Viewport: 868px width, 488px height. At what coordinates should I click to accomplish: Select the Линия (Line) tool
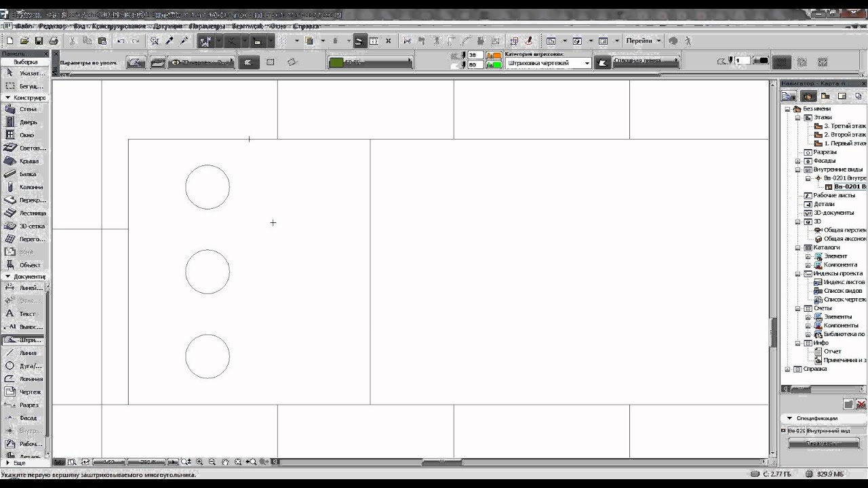tap(24, 353)
